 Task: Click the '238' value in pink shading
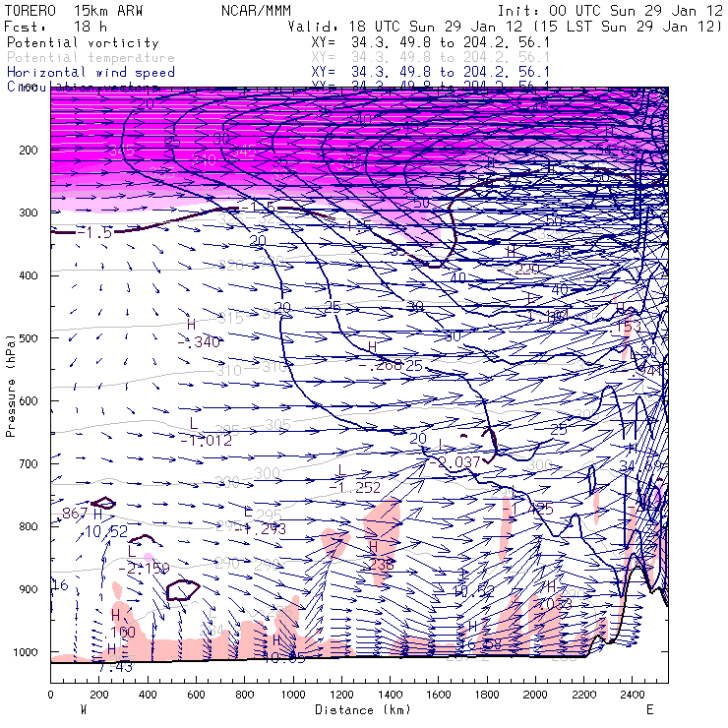(382, 564)
